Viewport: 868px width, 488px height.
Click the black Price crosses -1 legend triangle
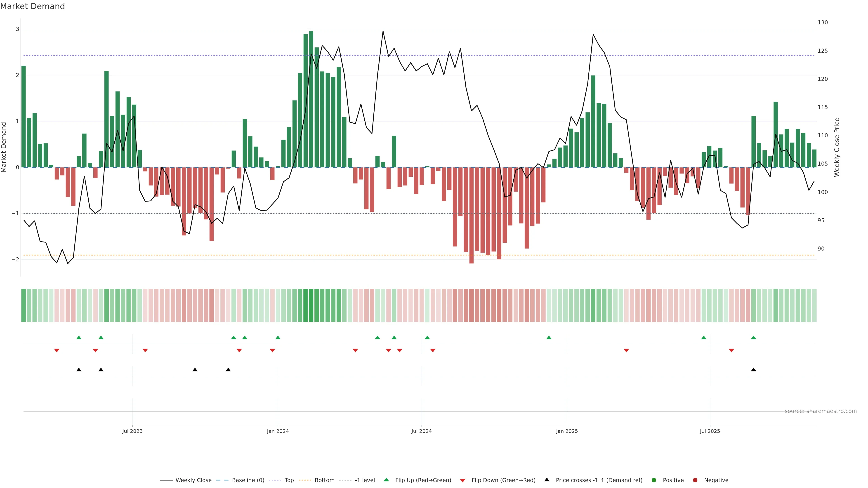[x=547, y=480]
